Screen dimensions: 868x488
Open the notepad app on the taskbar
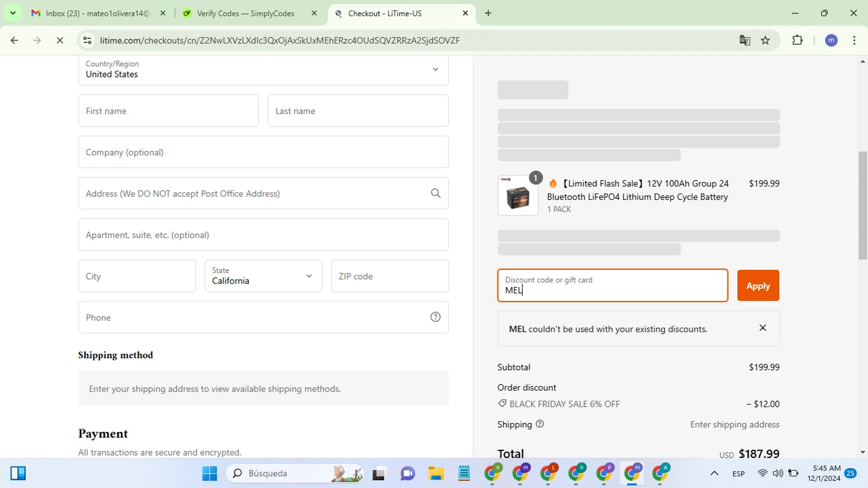pyautogui.click(x=464, y=474)
